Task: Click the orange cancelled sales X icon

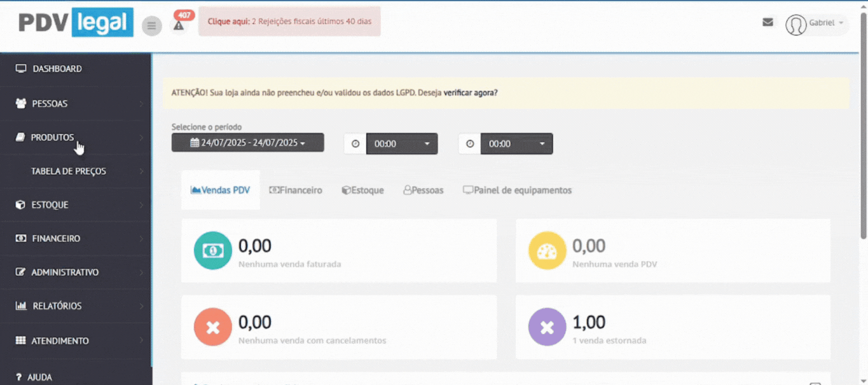Action: 212,327
